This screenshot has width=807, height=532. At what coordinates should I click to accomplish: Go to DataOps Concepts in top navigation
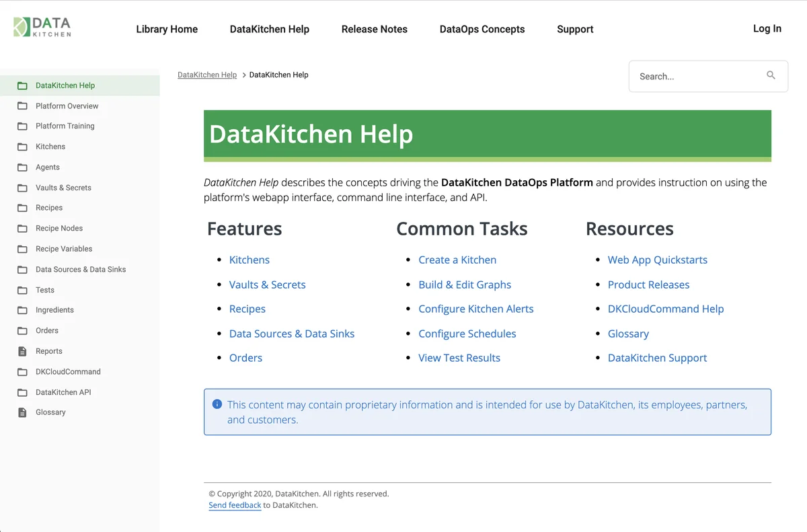coord(482,29)
